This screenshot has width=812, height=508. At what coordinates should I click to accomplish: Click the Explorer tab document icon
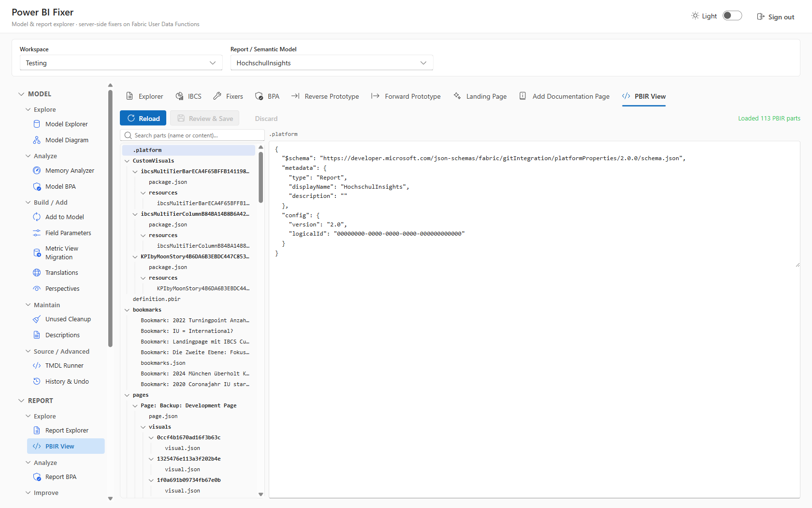[130, 96]
